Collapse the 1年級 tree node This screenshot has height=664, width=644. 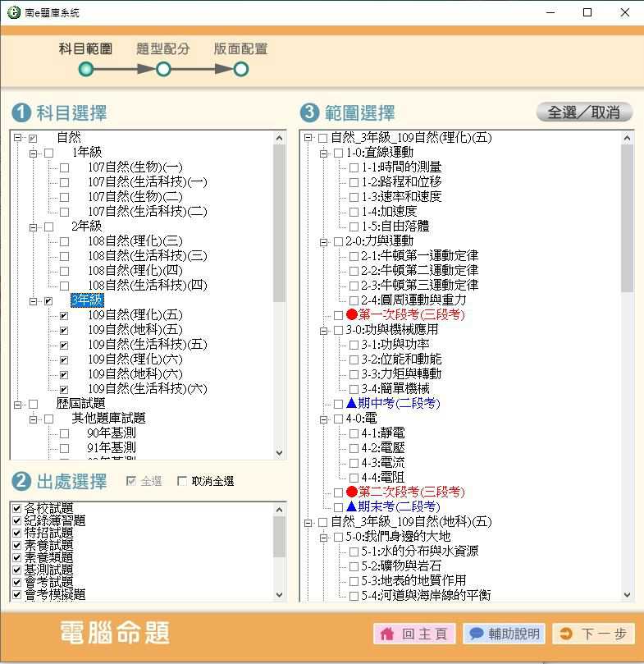[x=33, y=153]
